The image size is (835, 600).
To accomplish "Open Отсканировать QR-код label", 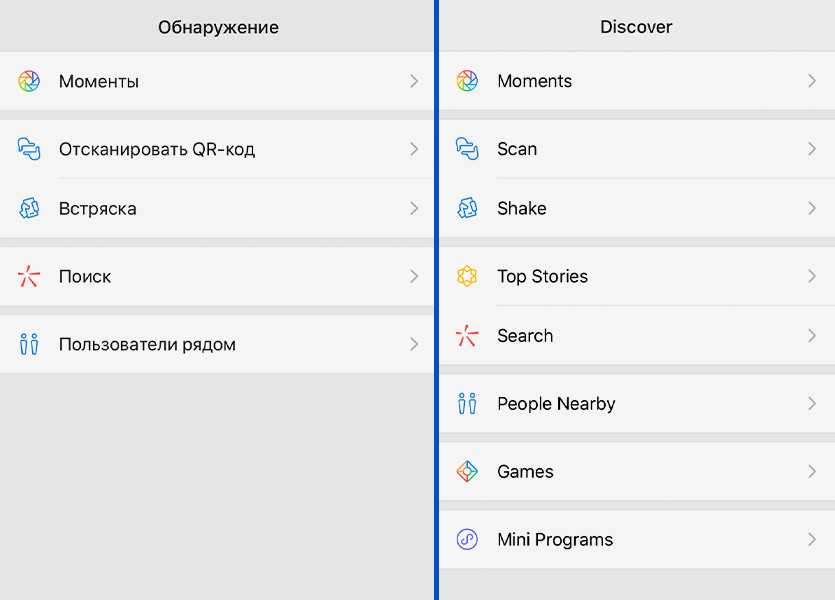I will (157, 149).
